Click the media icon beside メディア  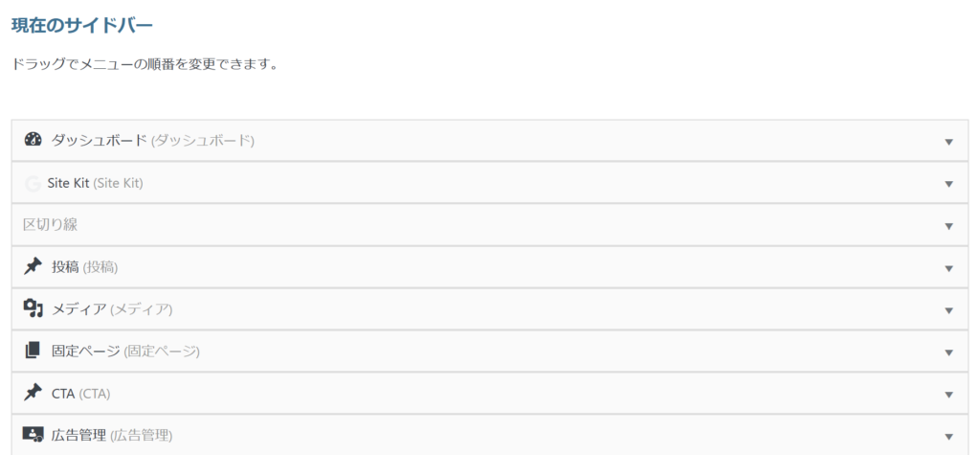click(x=33, y=308)
